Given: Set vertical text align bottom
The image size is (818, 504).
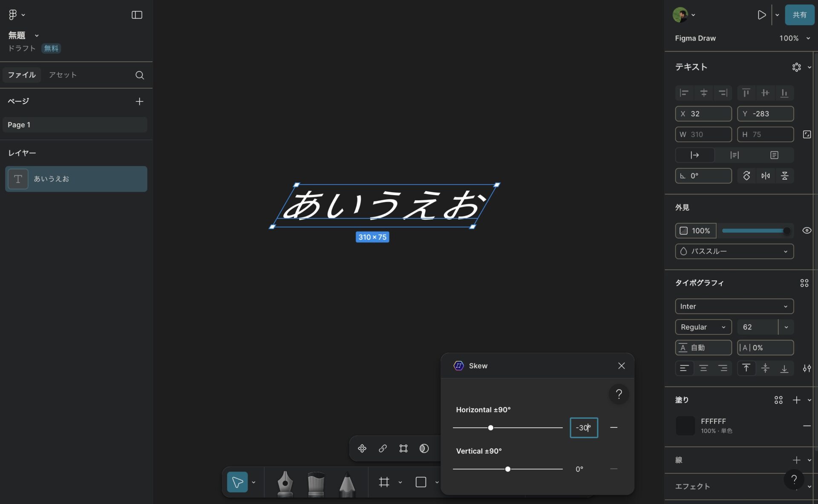Looking at the screenshot, I should (784, 369).
